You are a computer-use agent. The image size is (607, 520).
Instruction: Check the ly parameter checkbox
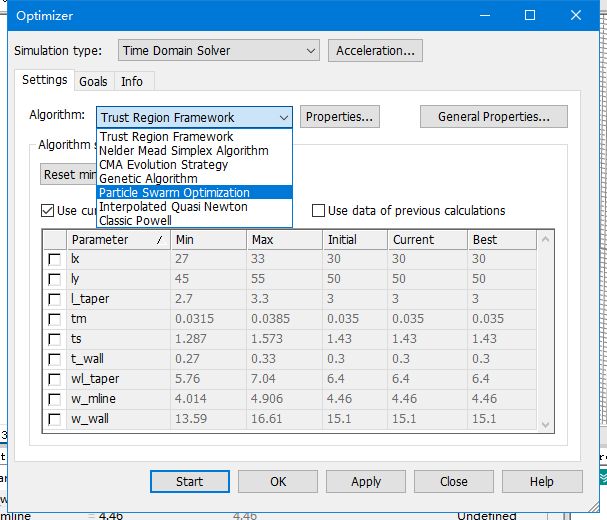[55, 279]
